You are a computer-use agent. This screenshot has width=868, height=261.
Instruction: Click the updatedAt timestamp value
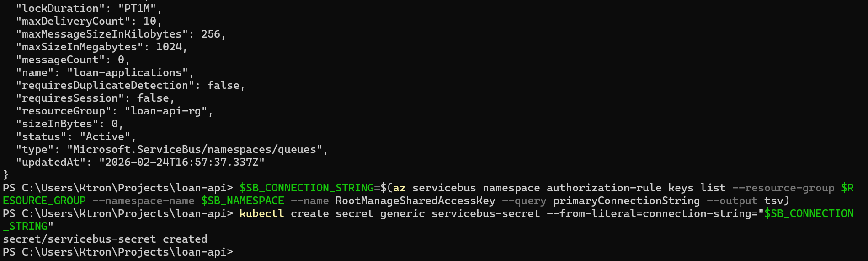[182, 162]
